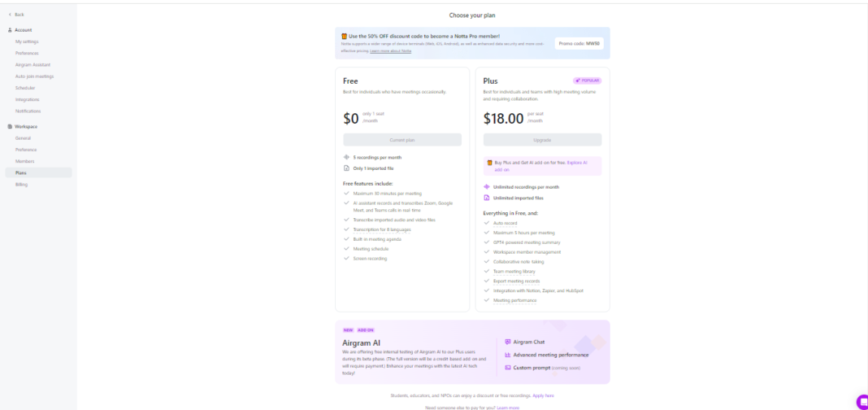Click the Apply here link for discounts

point(544,395)
